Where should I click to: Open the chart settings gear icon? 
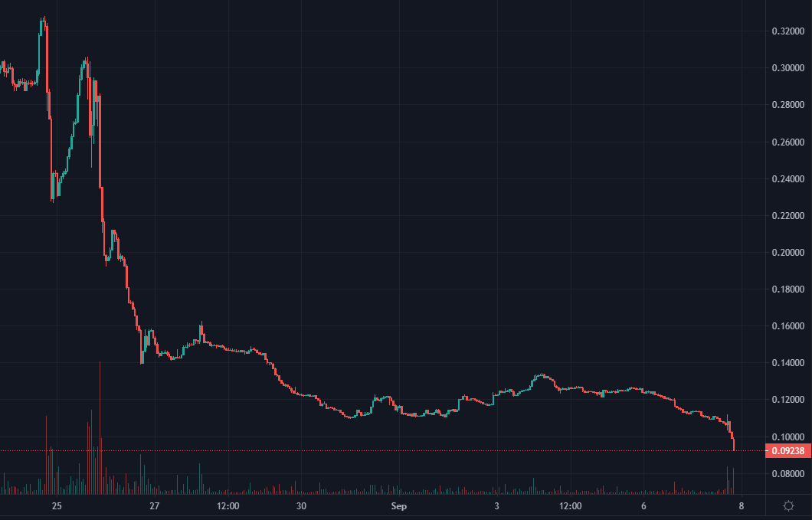click(x=788, y=506)
